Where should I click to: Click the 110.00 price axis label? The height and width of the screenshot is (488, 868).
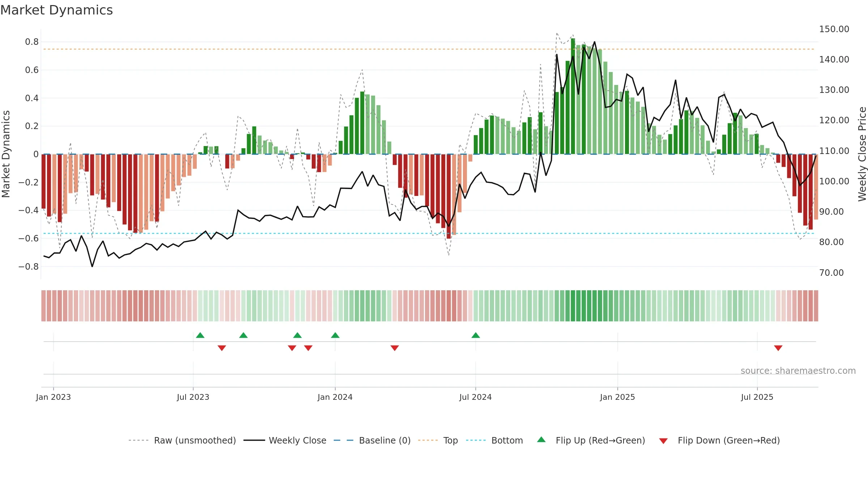point(834,151)
